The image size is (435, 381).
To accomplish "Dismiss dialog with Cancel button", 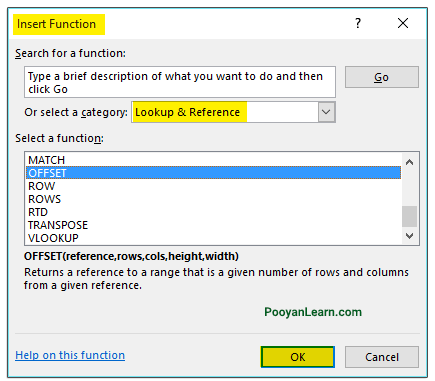I will [382, 357].
